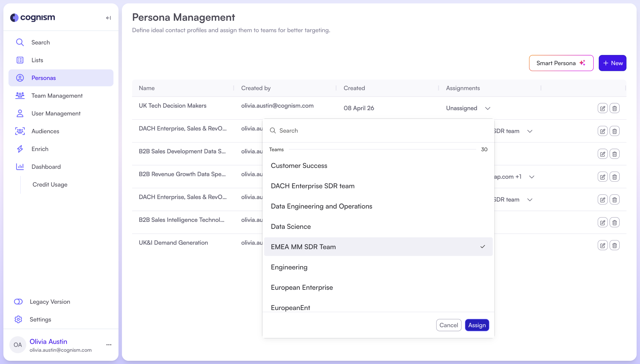Click the Enrich lightning bolt icon
640x364 pixels.
pos(20,149)
